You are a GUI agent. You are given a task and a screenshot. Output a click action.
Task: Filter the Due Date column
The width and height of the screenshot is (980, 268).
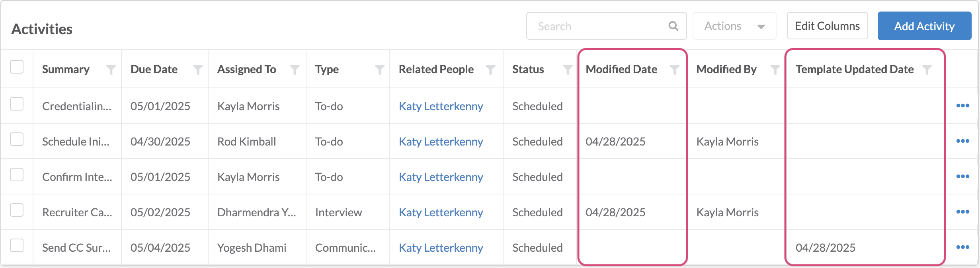pyautogui.click(x=197, y=70)
